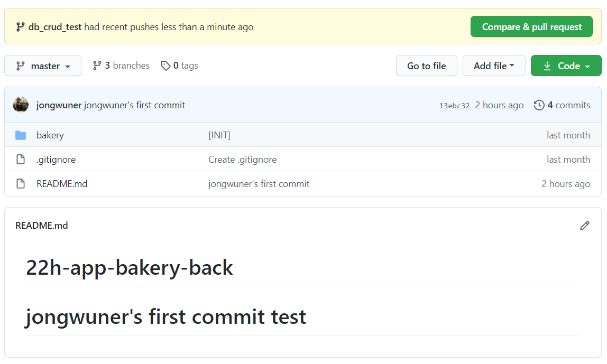Click the tags icon
607x364 pixels.
pyautogui.click(x=165, y=66)
